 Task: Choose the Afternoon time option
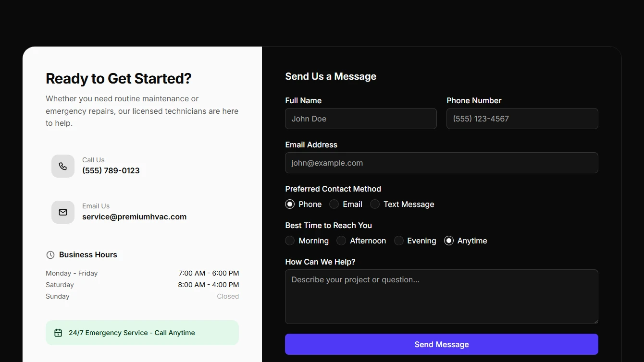pyautogui.click(x=341, y=241)
